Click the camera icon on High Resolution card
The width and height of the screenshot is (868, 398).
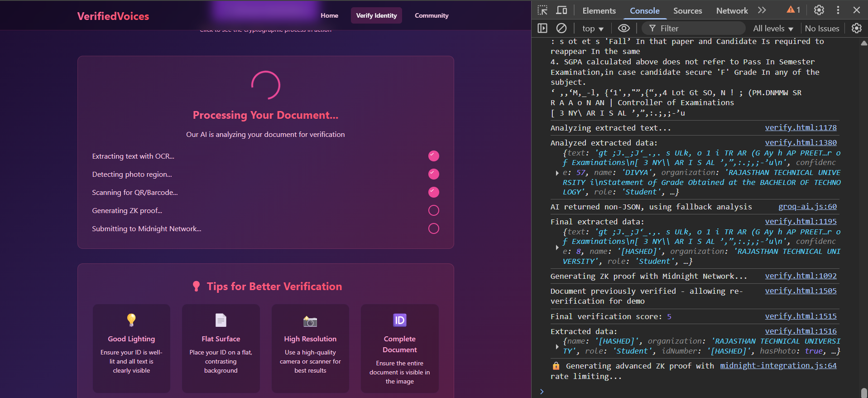click(310, 321)
